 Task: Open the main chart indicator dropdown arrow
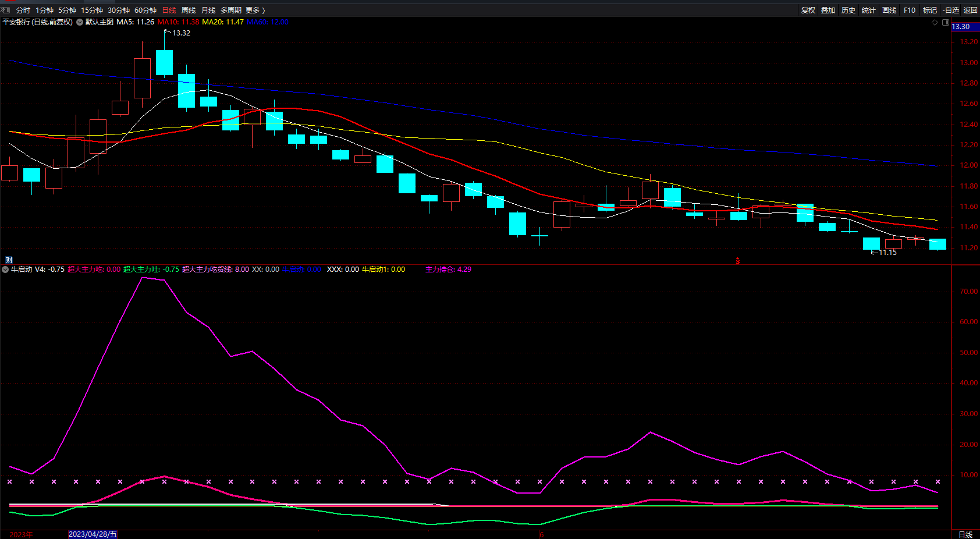pos(80,22)
